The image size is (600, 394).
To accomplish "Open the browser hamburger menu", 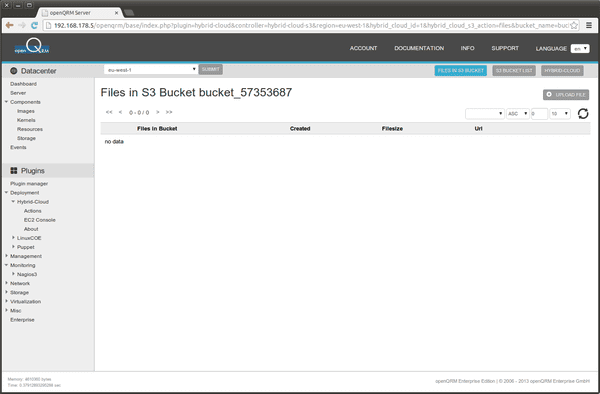I will pyautogui.click(x=589, y=25).
